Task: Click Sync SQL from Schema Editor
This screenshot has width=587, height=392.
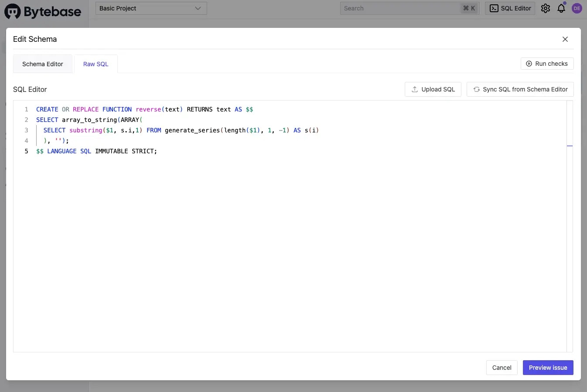Action: click(520, 89)
